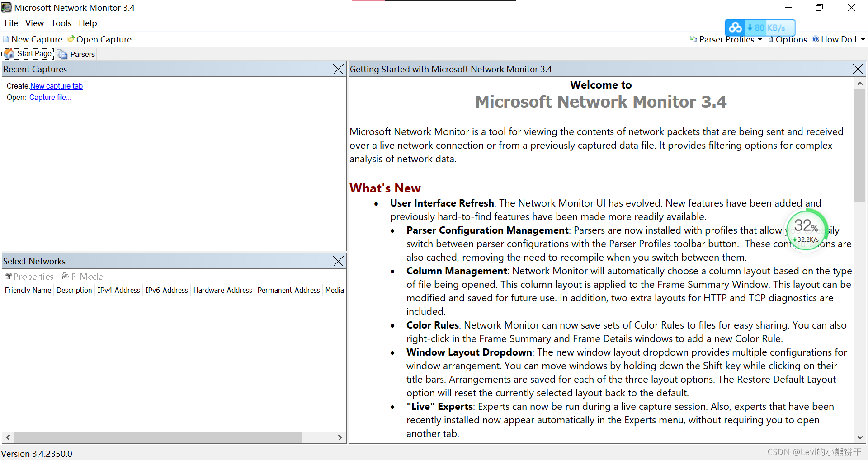Close the Getting Started panel
Image resolution: width=868 pixels, height=460 pixels.
(858, 69)
